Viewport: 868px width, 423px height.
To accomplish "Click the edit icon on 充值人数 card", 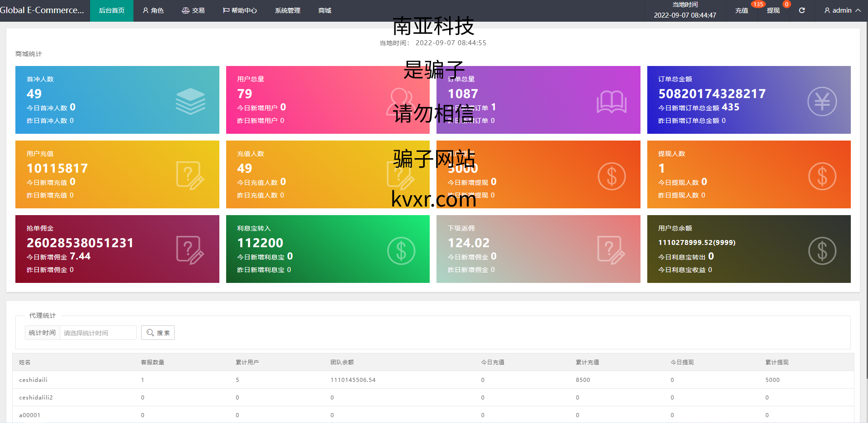I will point(401,176).
